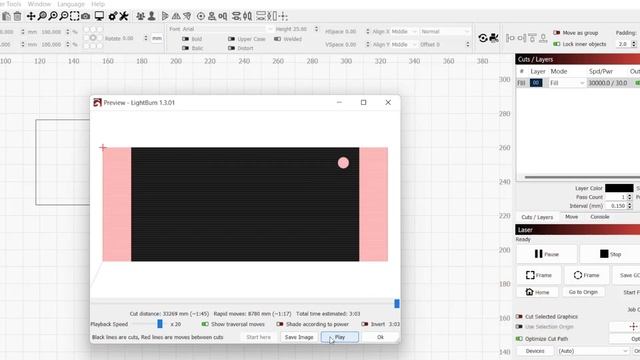Toggle the Welded switch

click(x=278, y=39)
